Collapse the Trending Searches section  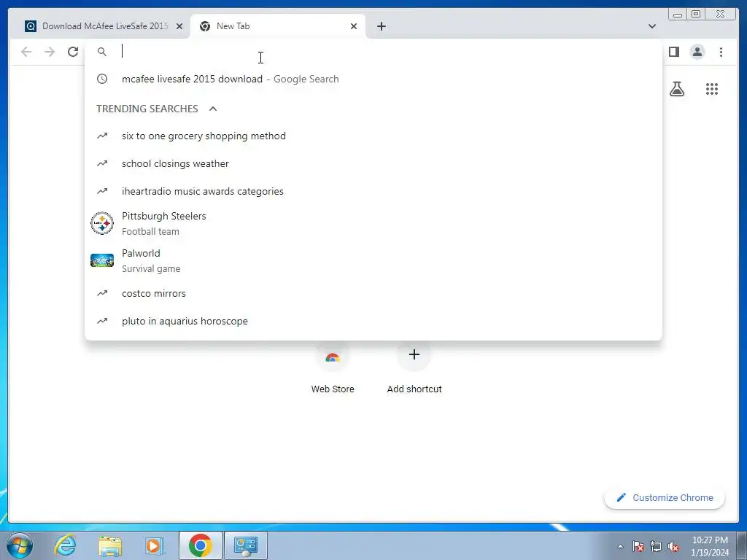tap(213, 109)
